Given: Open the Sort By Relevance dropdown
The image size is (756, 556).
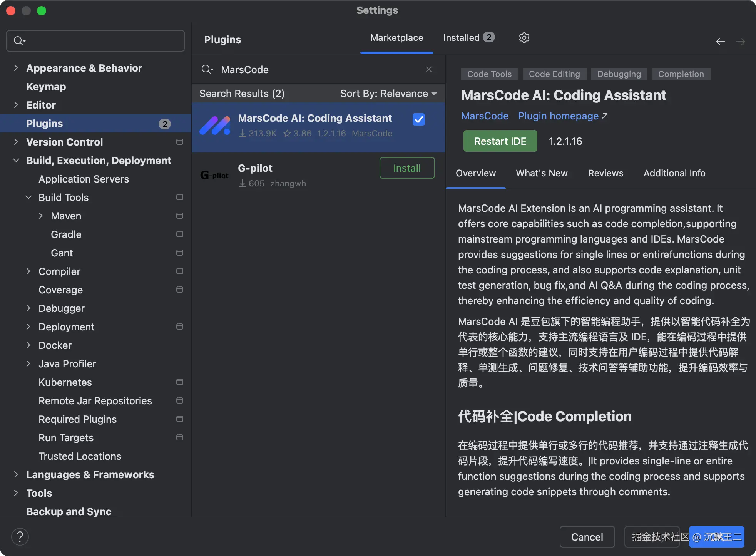Looking at the screenshot, I should [388, 94].
